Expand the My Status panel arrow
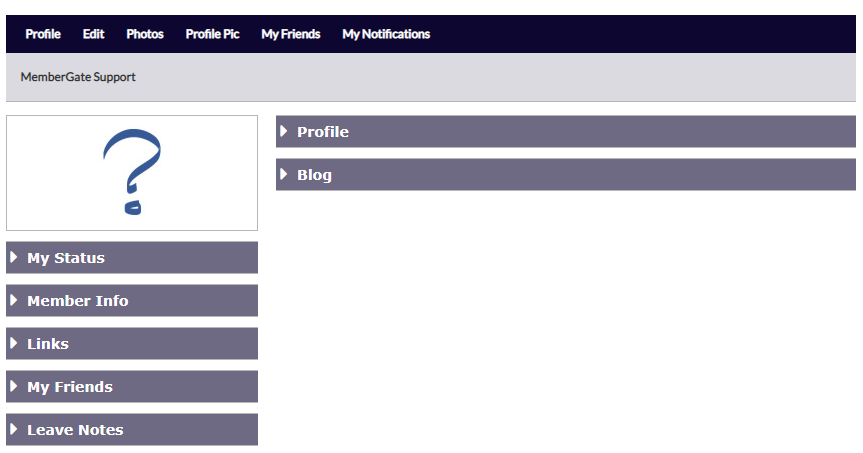The width and height of the screenshot is (863, 453). point(14,257)
